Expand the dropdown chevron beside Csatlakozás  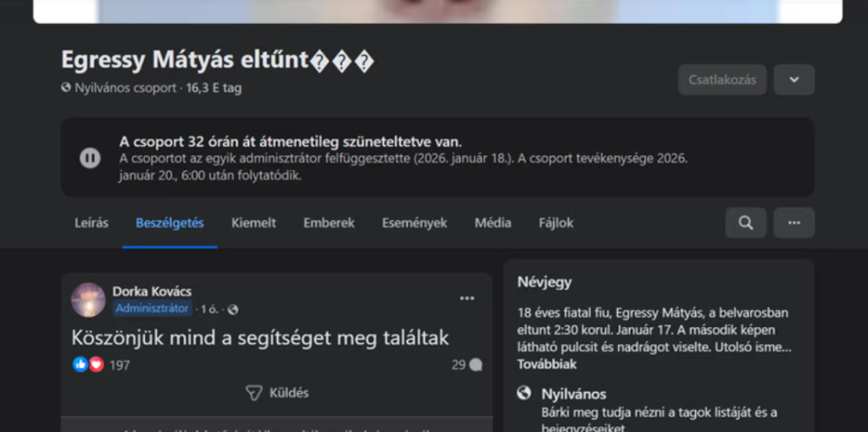click(793, 80)
